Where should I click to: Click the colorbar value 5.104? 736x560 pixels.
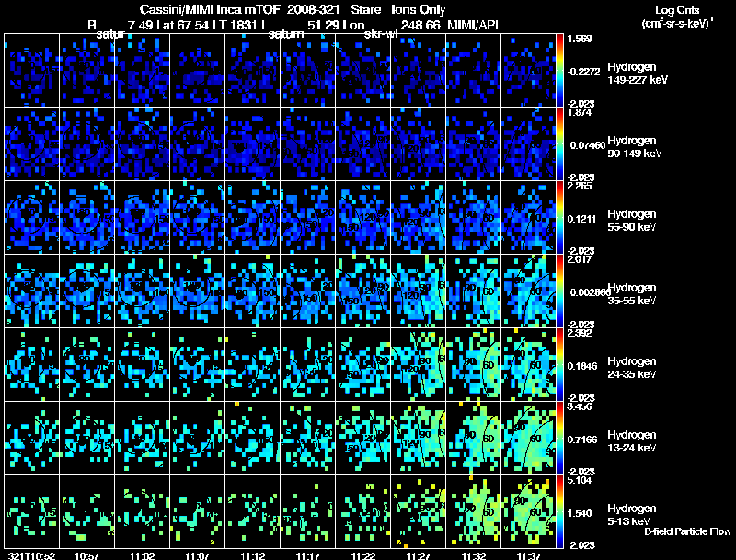coord(580,480)
